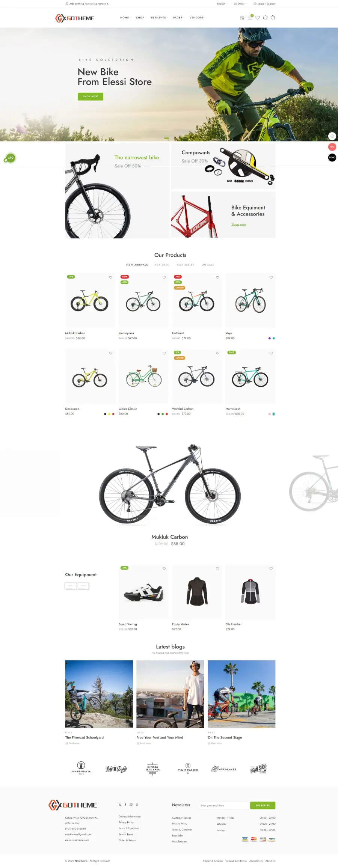Image resolution: width=338 pixels, height=868 pixels.
Task: Click the Subscribe newsletter button
Action: 263,805
